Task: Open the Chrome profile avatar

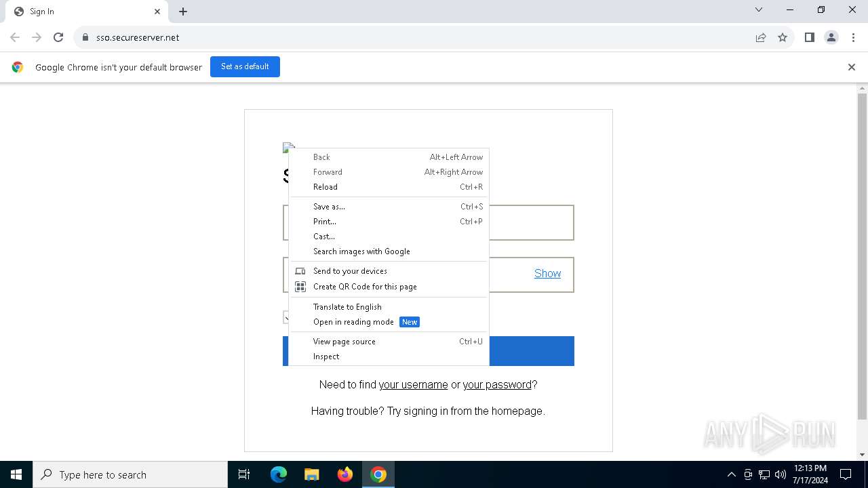Action: click(x=831, y=37)
